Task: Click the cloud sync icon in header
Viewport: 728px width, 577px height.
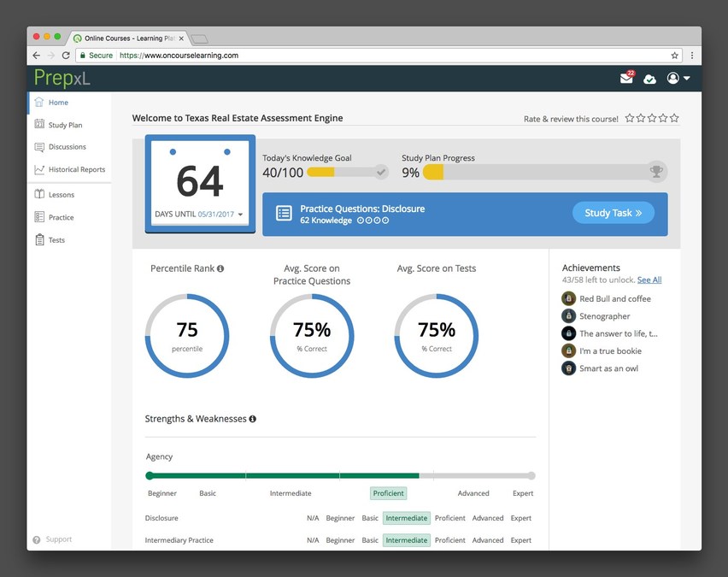Action: [x=649, y=79]
